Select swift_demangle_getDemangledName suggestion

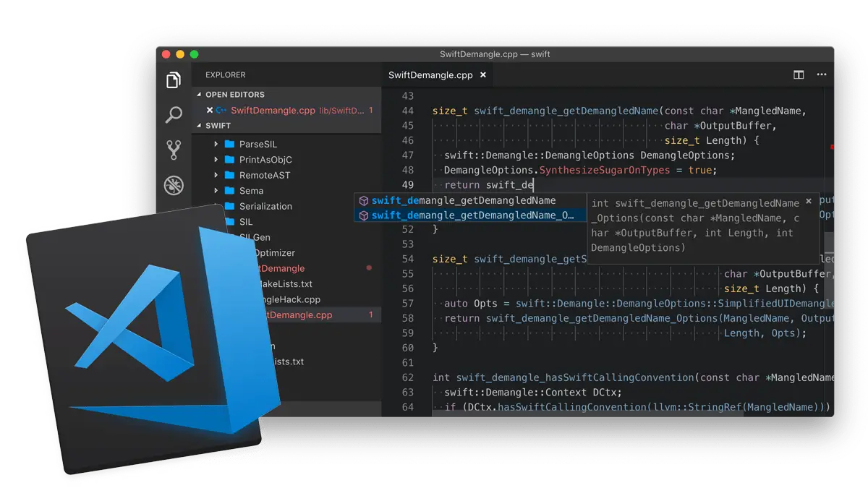pos(469,200)
